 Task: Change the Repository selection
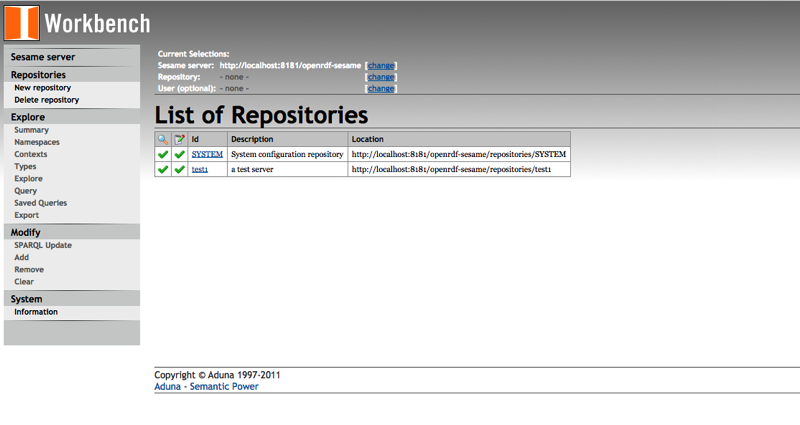pos(381,77)
